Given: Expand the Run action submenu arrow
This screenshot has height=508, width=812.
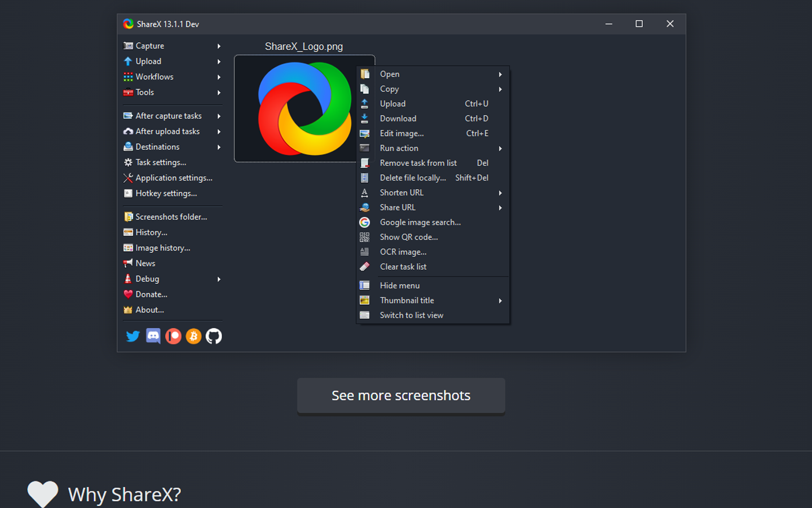Looking at the screenshot, I should pos(500,148).
